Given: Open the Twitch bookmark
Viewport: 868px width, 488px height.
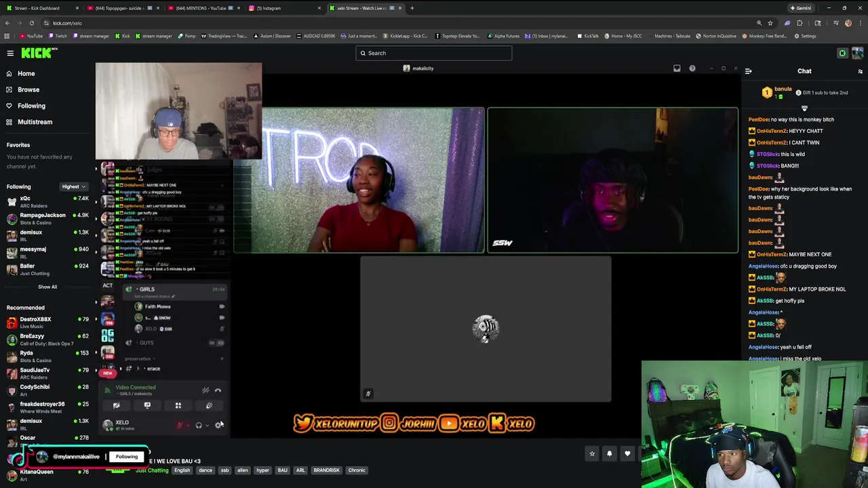Looking at the screenshot, I should click(x=58, y=36).
